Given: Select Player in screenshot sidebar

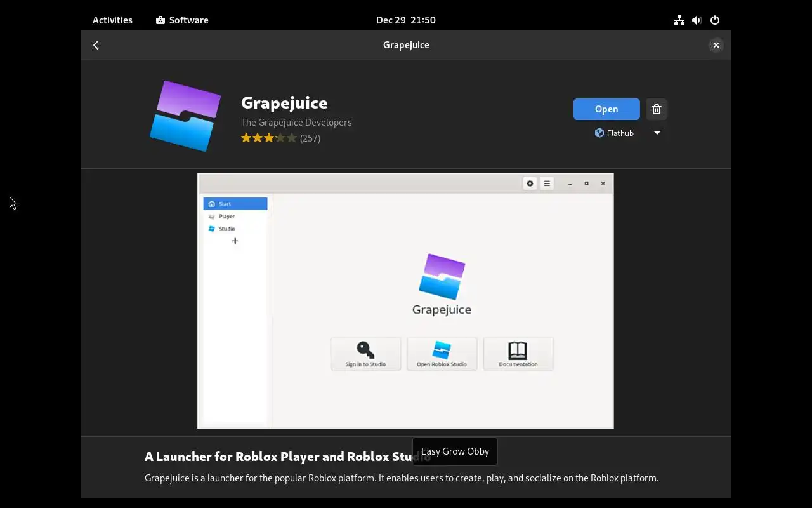Looking at the screenshot, I should pyautogui.click(x=235, y=216).
